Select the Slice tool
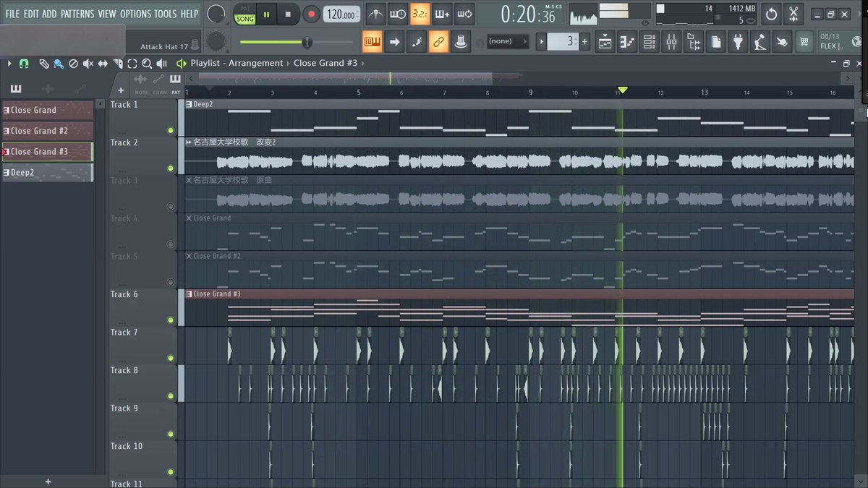 [x=118, y=64]
